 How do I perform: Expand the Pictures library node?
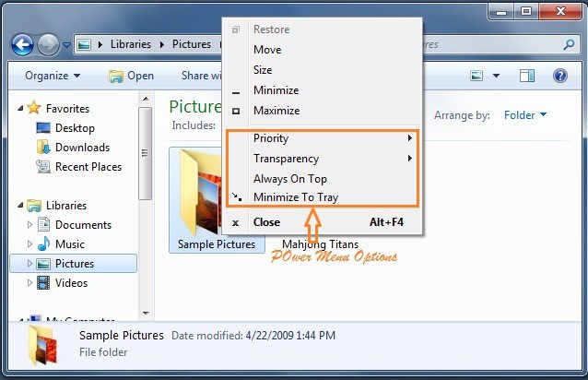point(30,264)
